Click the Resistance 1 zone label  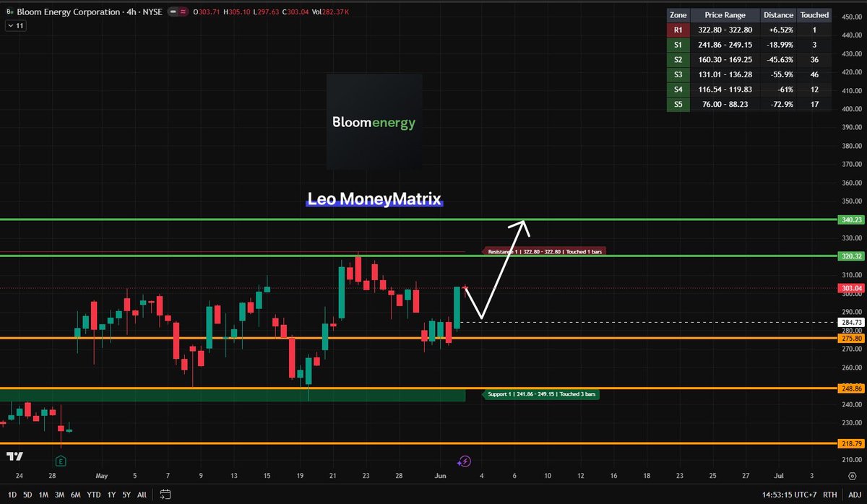[545, 252]
